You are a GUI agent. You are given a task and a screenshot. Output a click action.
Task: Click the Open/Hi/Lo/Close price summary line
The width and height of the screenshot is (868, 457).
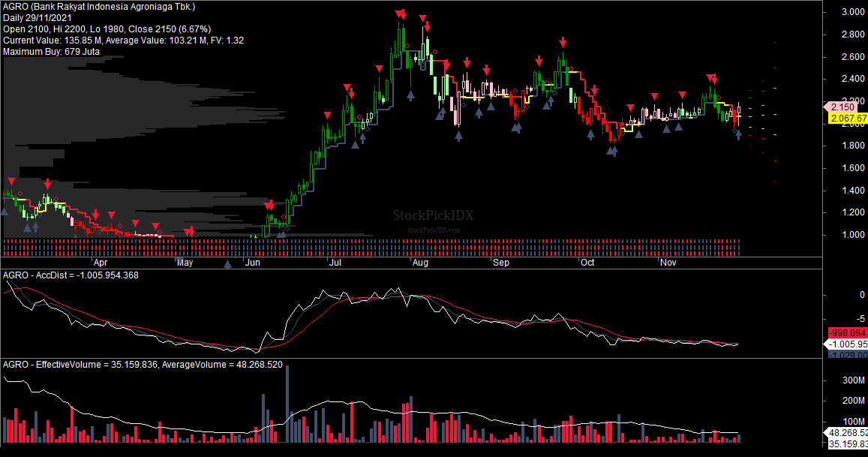click(x=107, y=29)
